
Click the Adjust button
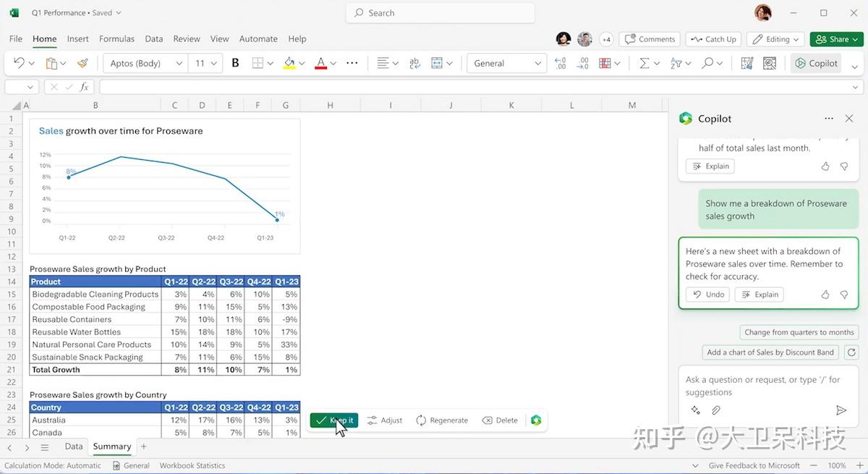(385, 420)
